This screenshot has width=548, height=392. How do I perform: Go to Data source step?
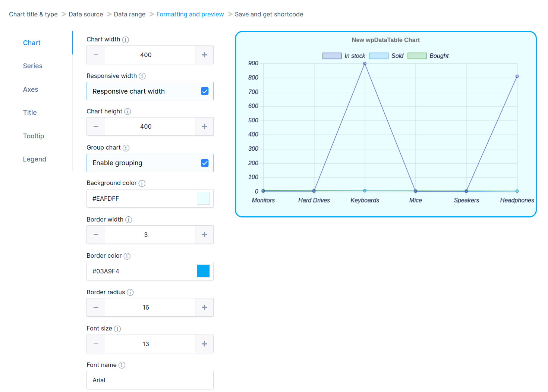pos(86,14)
